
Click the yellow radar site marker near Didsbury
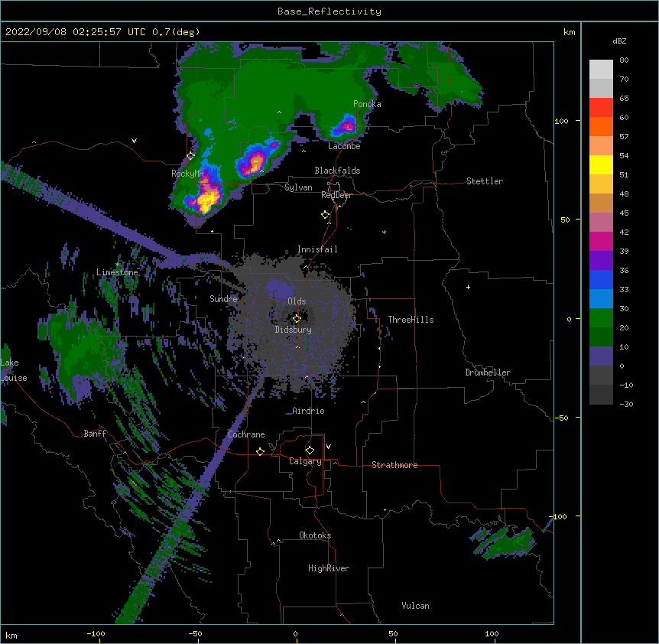pyautogui.click(x=297, y=318)
